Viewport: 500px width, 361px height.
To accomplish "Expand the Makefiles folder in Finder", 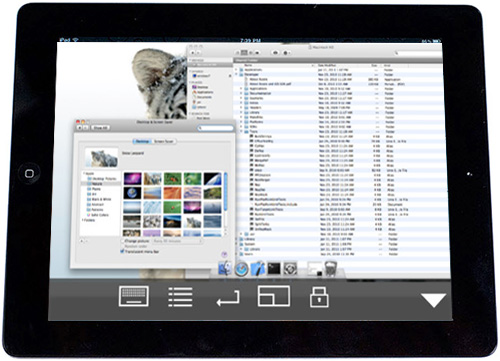I will (x=242, y=117).
